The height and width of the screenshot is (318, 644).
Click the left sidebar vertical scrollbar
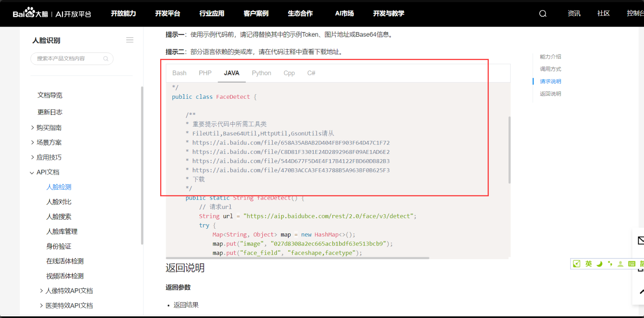pos(142,165)
